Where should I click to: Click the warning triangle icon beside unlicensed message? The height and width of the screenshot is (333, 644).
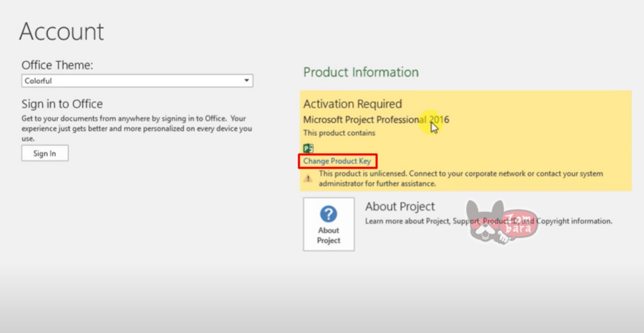[x=308, y=178]
